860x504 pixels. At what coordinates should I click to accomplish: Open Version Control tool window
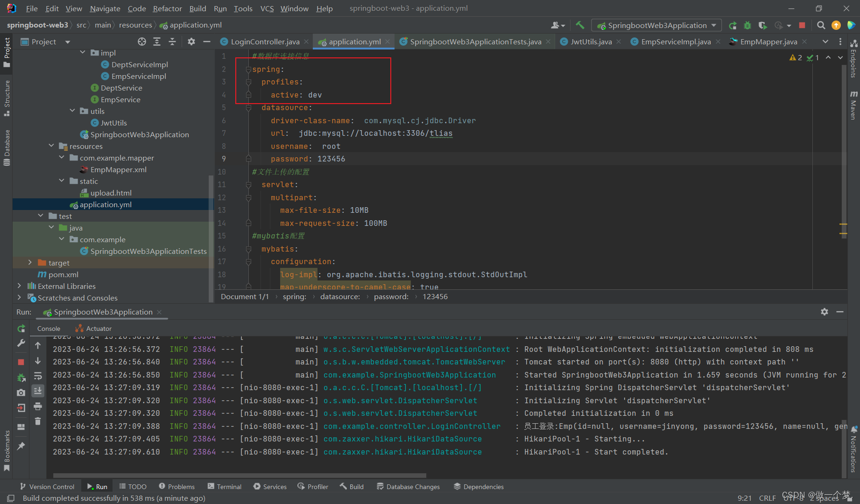pyautogui.click(x=47, y=486)
